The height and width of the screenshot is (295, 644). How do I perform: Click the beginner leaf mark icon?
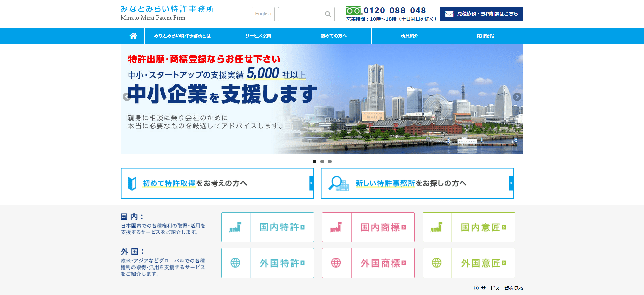pos(132,183)
